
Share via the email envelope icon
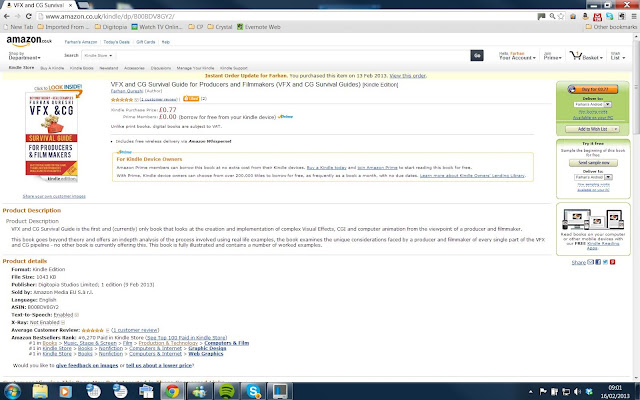pos(590,262)
